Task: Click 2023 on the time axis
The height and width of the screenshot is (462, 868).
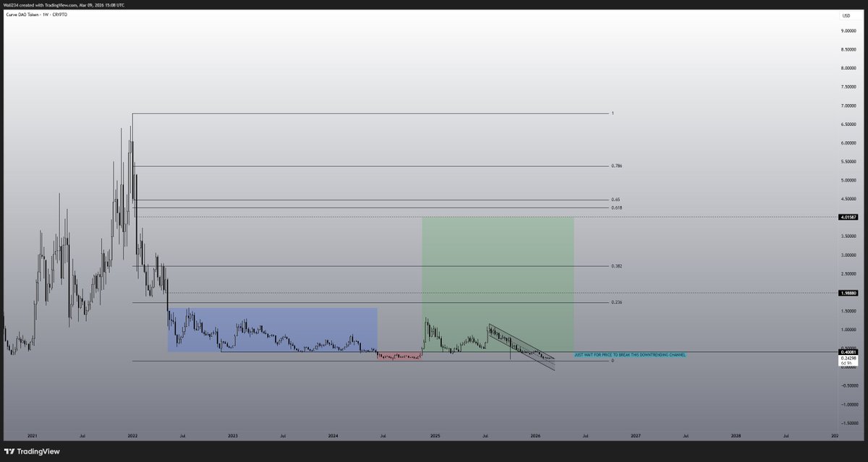Action: click(x=233, y=436)
